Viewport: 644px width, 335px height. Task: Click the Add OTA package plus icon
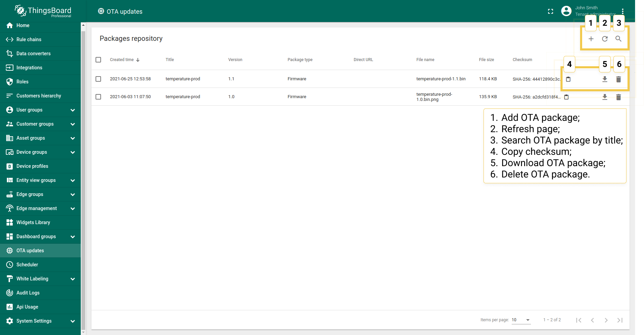[x=591, y=39]
